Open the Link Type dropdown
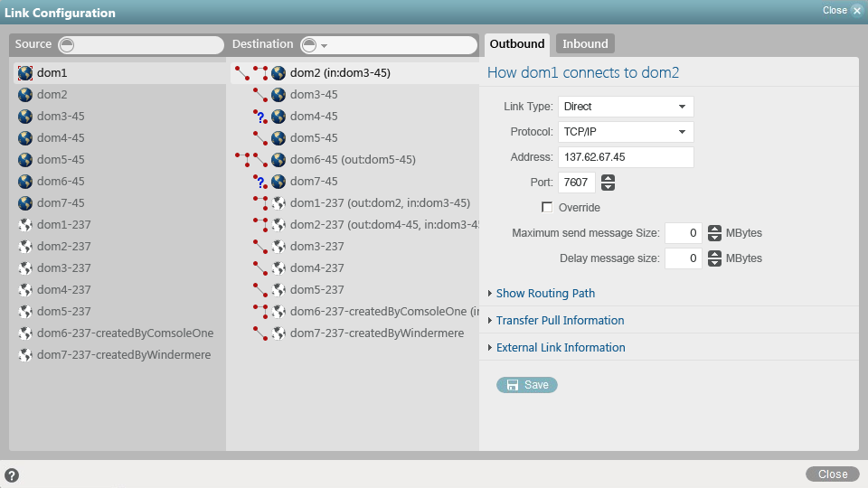Screen dimensions: 868x488 point(626,107)
